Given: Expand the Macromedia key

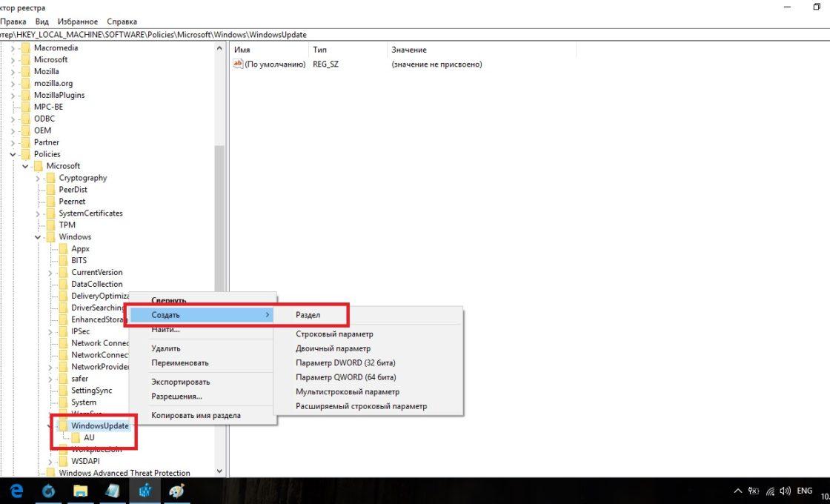Looking at the screenshot, I should coord(13,48).
